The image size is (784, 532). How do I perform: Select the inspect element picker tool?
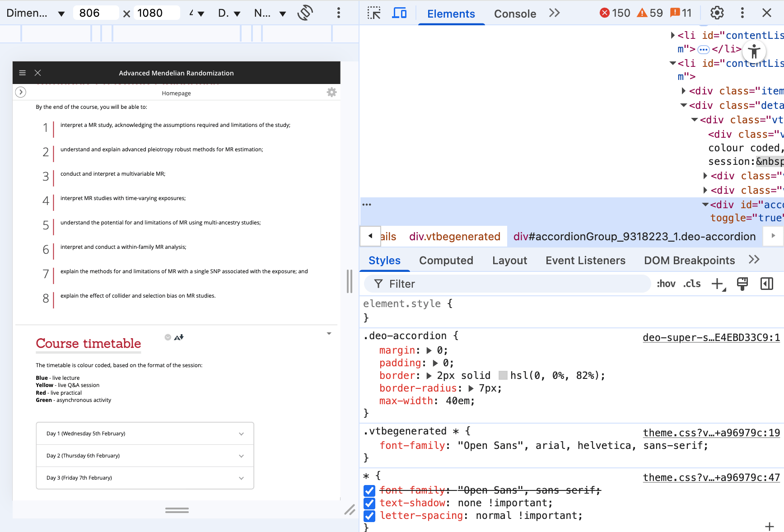[374, 13]
